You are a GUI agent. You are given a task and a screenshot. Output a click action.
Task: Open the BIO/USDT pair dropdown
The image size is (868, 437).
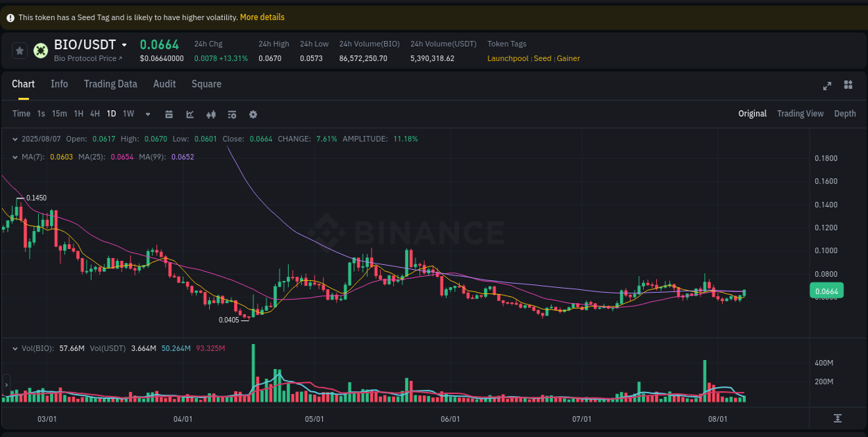[x=124, y=44]
